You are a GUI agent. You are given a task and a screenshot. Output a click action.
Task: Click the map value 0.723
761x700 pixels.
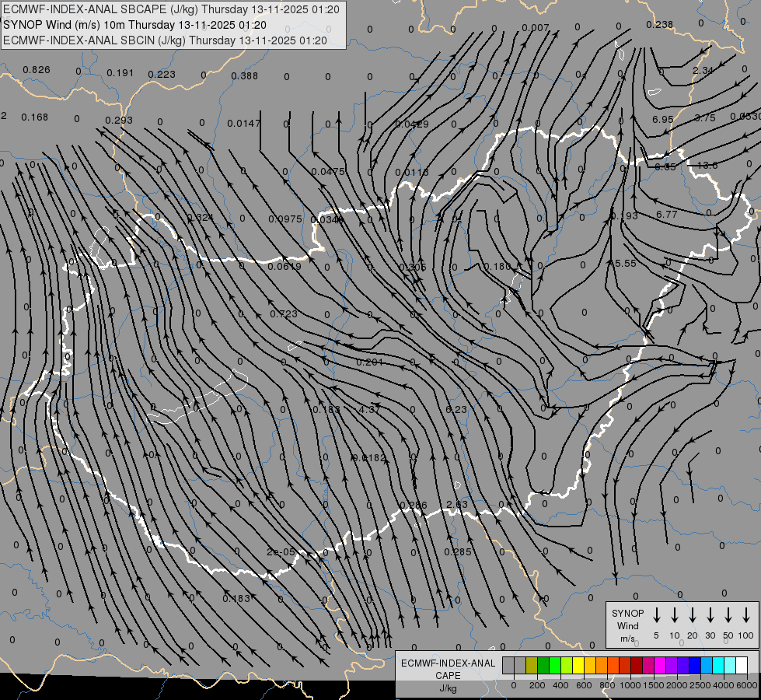tap(284, 314)
